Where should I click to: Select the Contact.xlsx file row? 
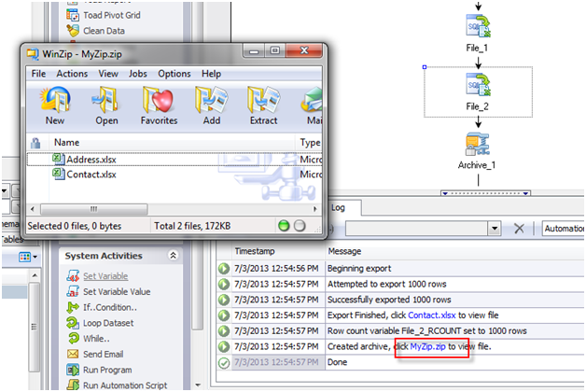pyautogui.click(x=174, y=175)
